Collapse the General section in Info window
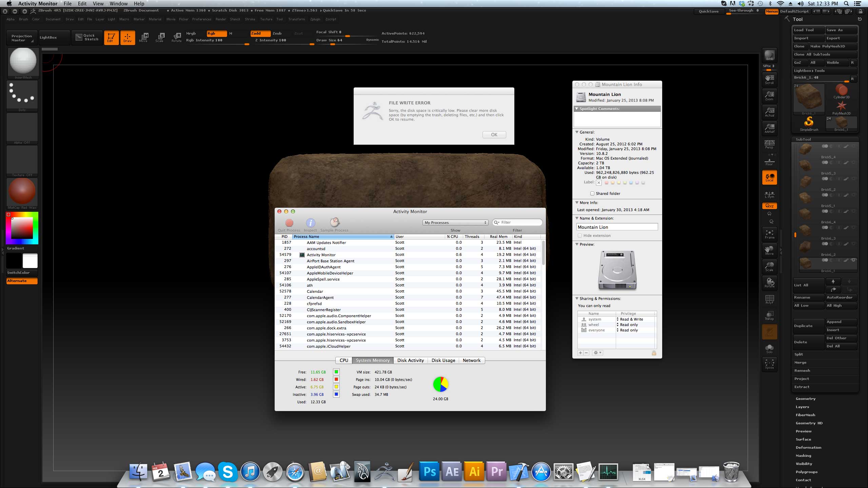The height and width of the screenshot is (488, 868). click(577, 132)
